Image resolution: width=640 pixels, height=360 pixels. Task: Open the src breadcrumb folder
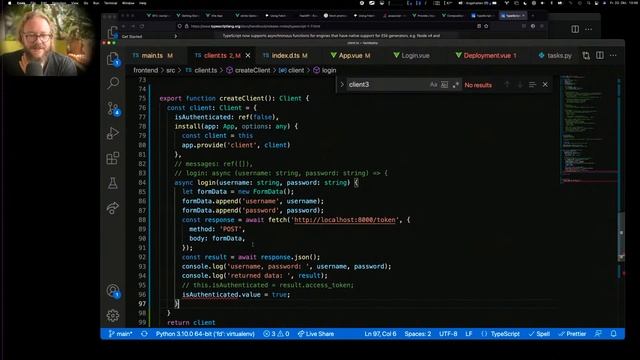(171, 70)
